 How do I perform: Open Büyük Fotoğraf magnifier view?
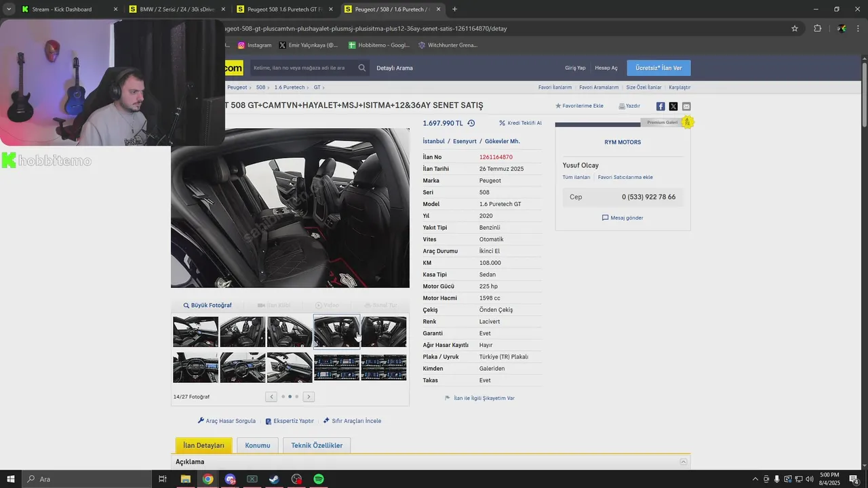pyautogui.click(x=208, y=306)
